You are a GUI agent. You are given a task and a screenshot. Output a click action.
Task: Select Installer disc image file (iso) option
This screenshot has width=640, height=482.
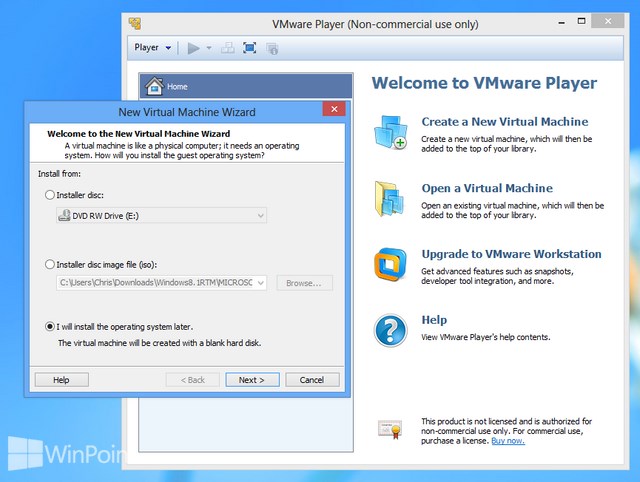pyautogui.click(x=50, y=264)
